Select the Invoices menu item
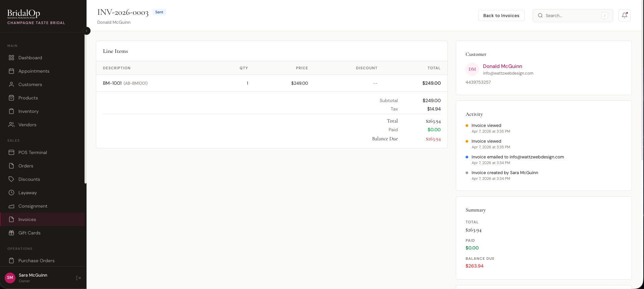The width and height of the screenshot is (644, 289). pos(42,219)
